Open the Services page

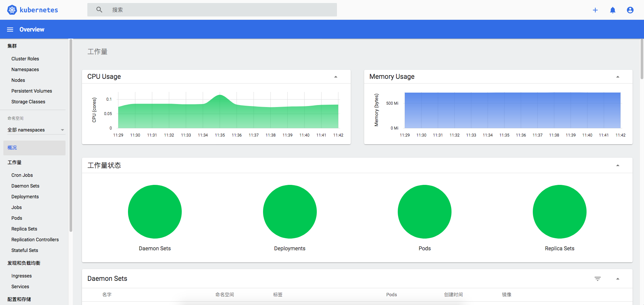[x=20, y=287]
